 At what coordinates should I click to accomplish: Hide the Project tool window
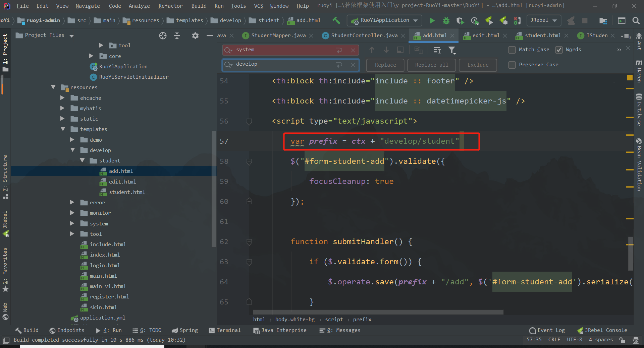coord(210,36)
